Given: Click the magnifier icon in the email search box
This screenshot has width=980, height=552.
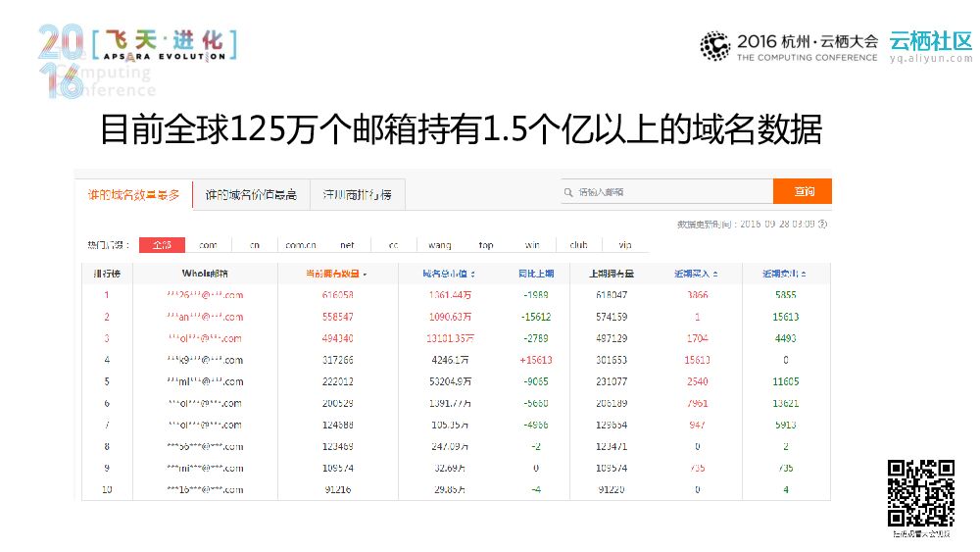Looking at the screenshot, I should (x=568, y=192).
